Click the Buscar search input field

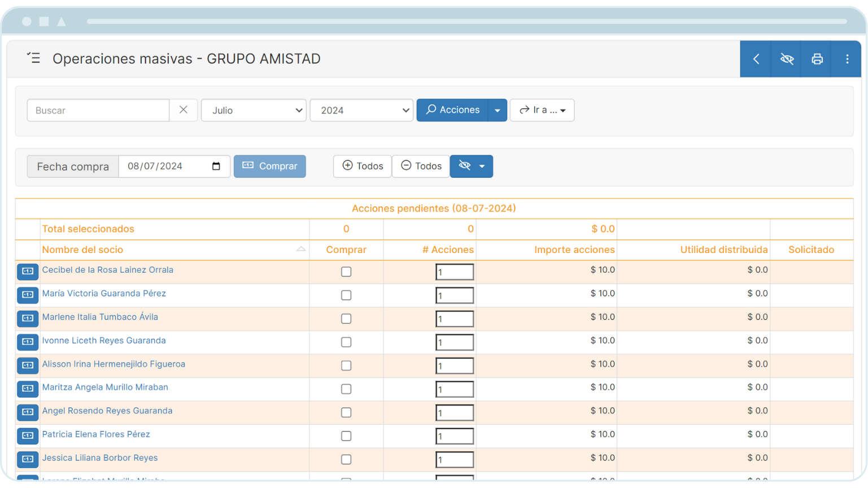point(98,110)
